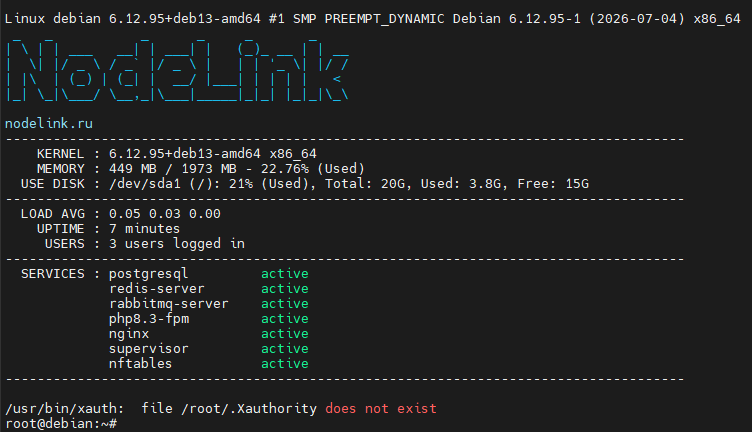Click the redis-server service name

(156, 289)
